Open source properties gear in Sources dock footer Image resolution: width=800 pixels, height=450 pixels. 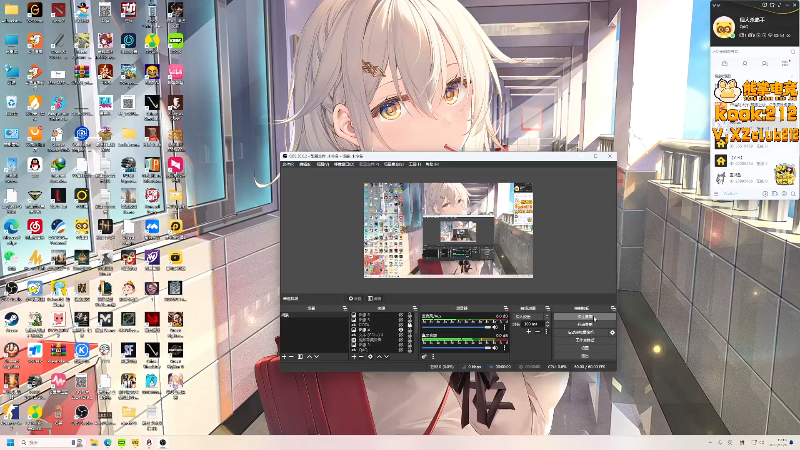click(370, 357)
